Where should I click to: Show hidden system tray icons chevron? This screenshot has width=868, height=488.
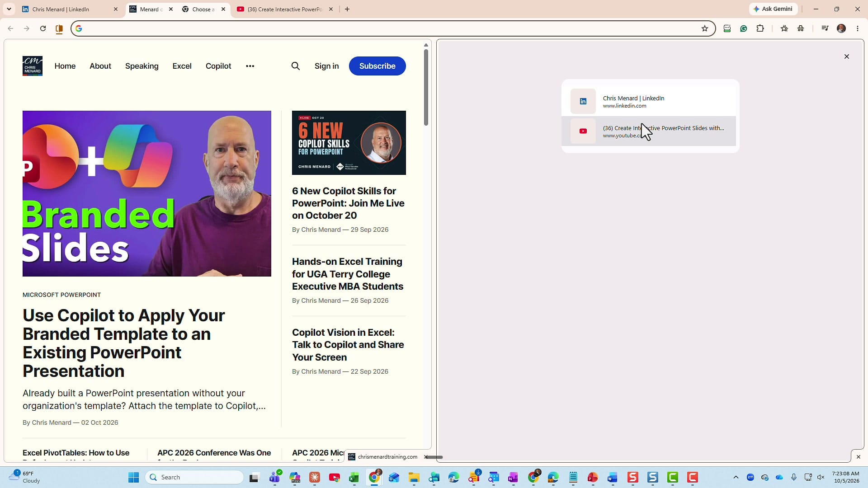point(736,477)
